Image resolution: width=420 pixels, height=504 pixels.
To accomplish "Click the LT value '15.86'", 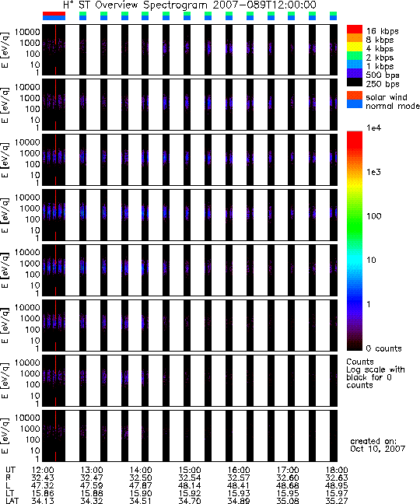I will 43,493.
